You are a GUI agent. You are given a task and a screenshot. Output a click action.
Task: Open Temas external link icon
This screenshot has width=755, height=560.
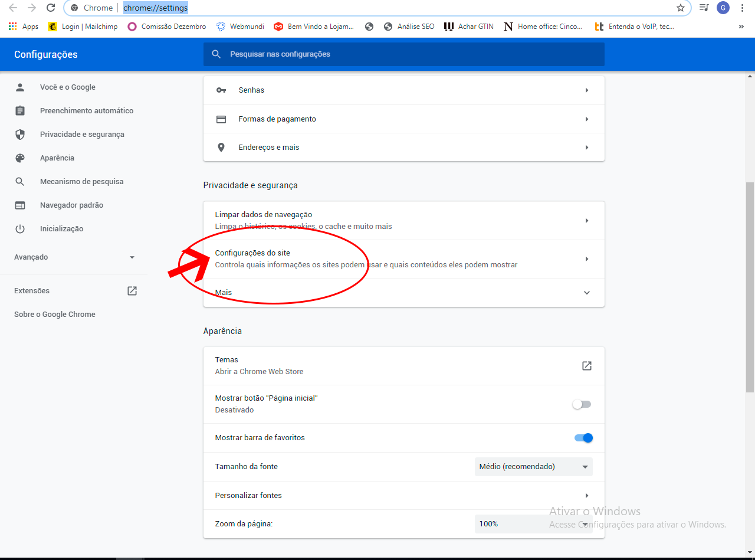click(x=586, y=366)
